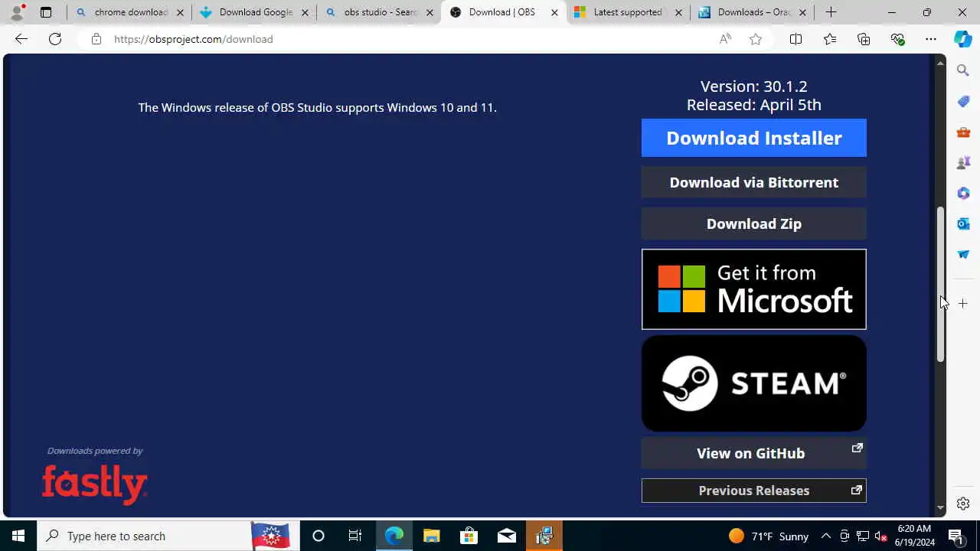Screen dimensions: 980x551
Task: Open the sidebar Shopping tag icon
Action: pyautogui.click(x=963, y=101)
